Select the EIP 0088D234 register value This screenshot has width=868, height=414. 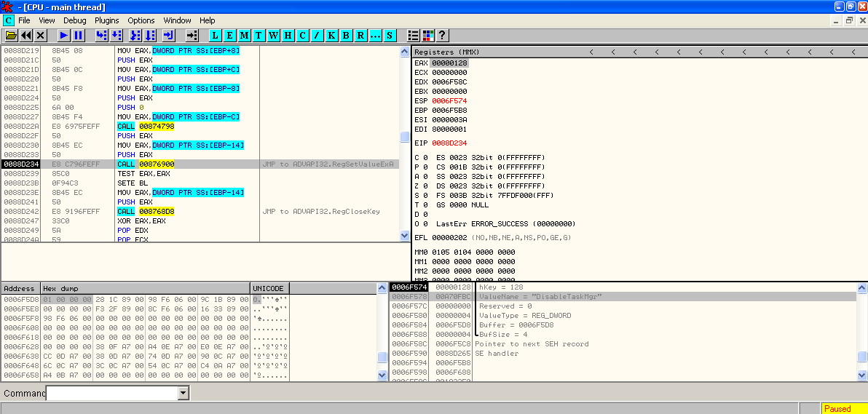click(x=449, y=143)
